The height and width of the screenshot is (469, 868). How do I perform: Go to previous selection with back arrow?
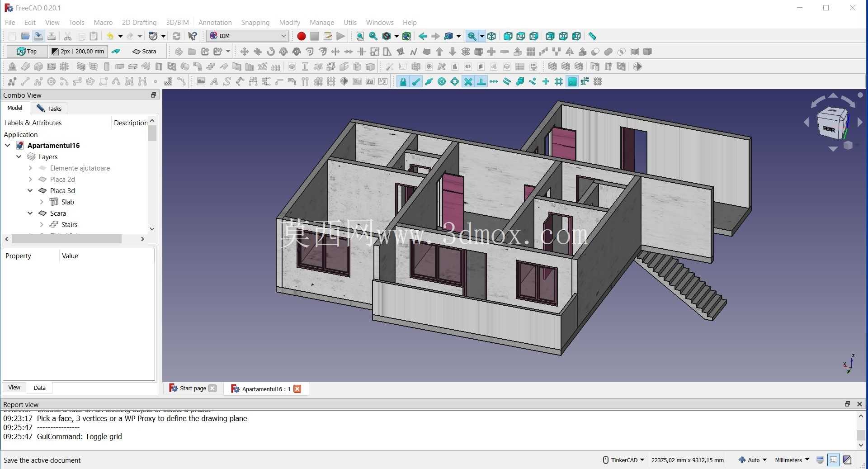click(423, 36)
